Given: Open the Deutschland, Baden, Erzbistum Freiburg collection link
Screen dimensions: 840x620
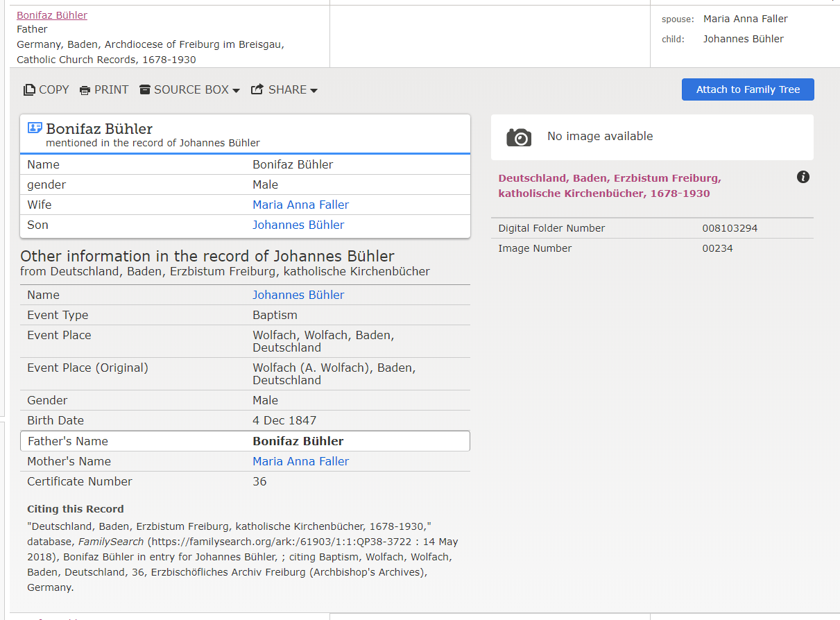Looking at the screenshot, I should [x=610, y=186].
